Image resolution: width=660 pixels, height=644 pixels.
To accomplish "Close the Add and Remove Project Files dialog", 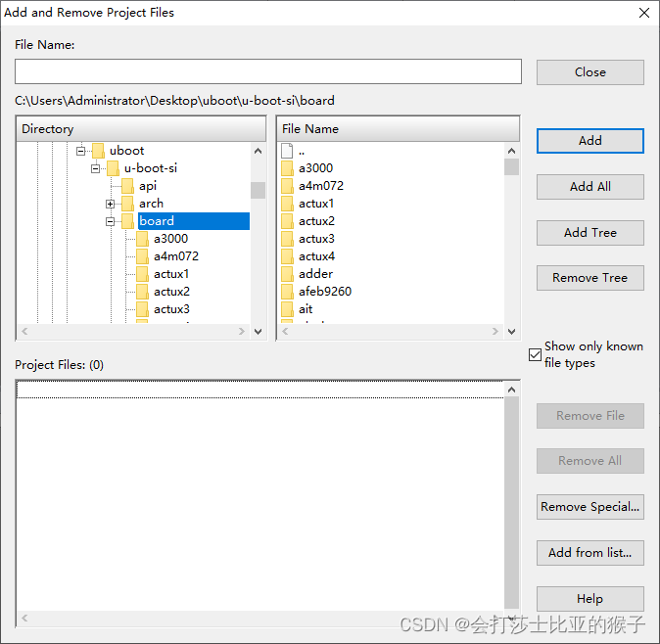I will pyautogui.click(x=644, y=13).
